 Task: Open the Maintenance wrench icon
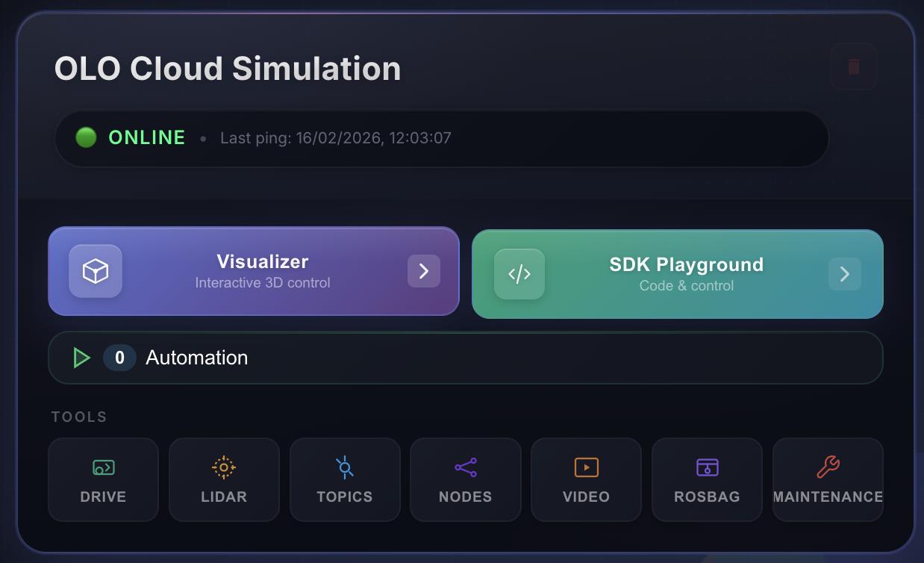[x=828, y=467]
